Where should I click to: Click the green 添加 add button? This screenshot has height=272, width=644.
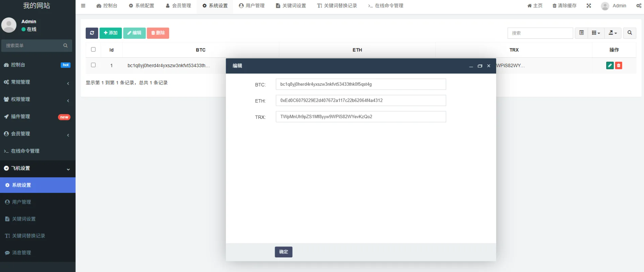click(x=111, y=33)
